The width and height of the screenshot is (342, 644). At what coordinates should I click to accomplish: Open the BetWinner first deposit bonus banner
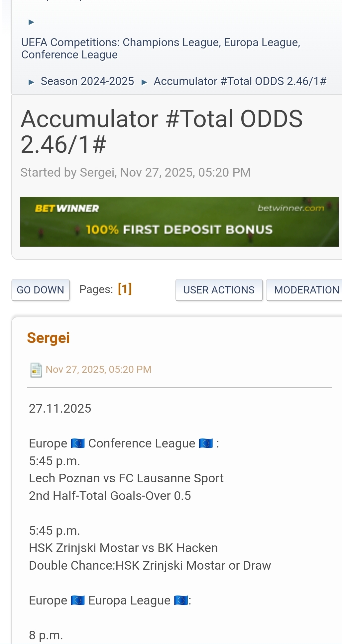179,222
